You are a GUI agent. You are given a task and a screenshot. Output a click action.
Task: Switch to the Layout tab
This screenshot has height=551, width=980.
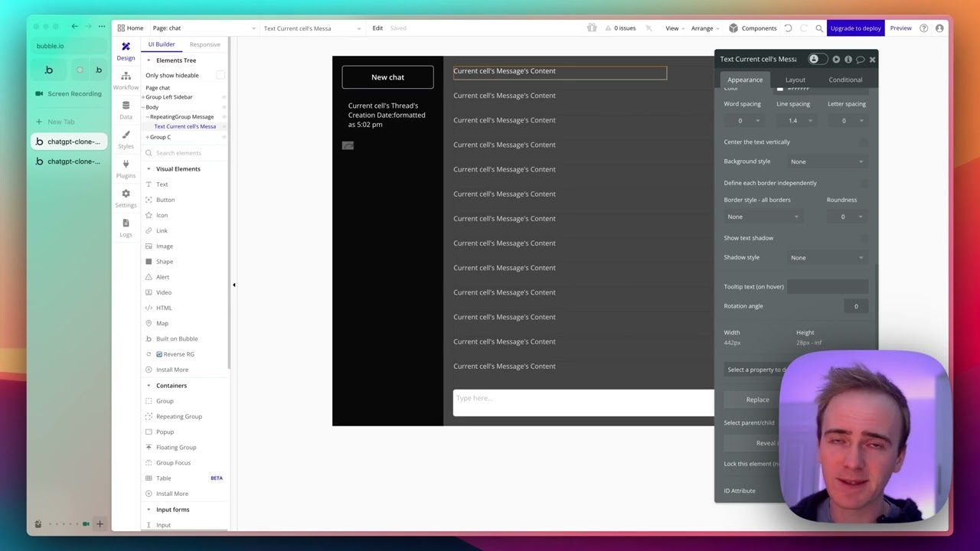795,80
